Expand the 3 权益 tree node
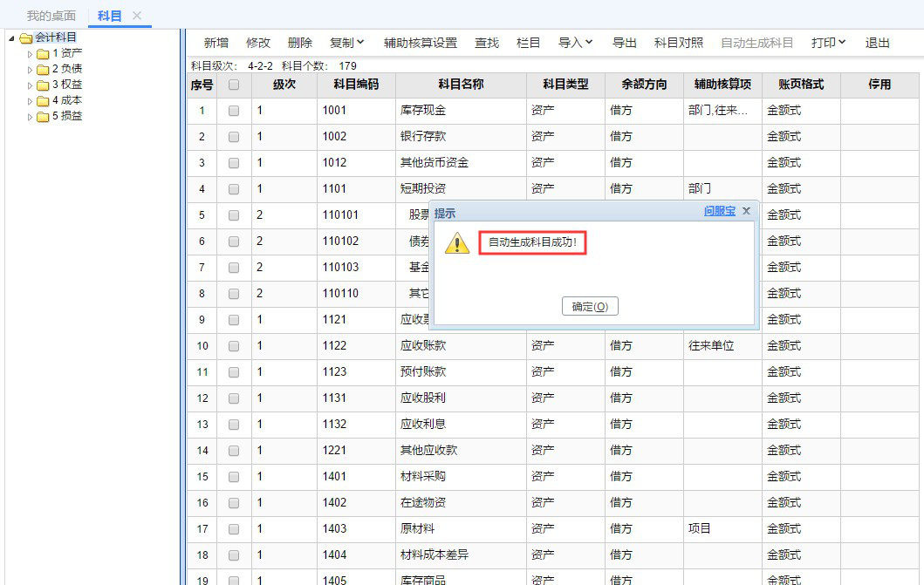 click(x=30, y=85)
